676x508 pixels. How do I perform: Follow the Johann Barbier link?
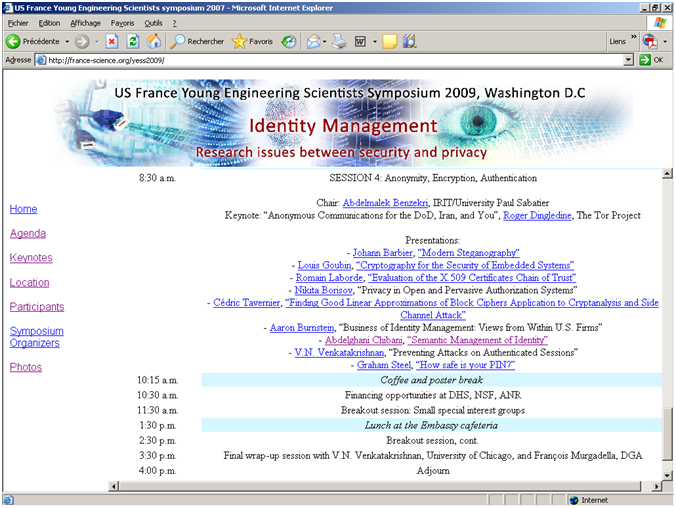(383, 253)
